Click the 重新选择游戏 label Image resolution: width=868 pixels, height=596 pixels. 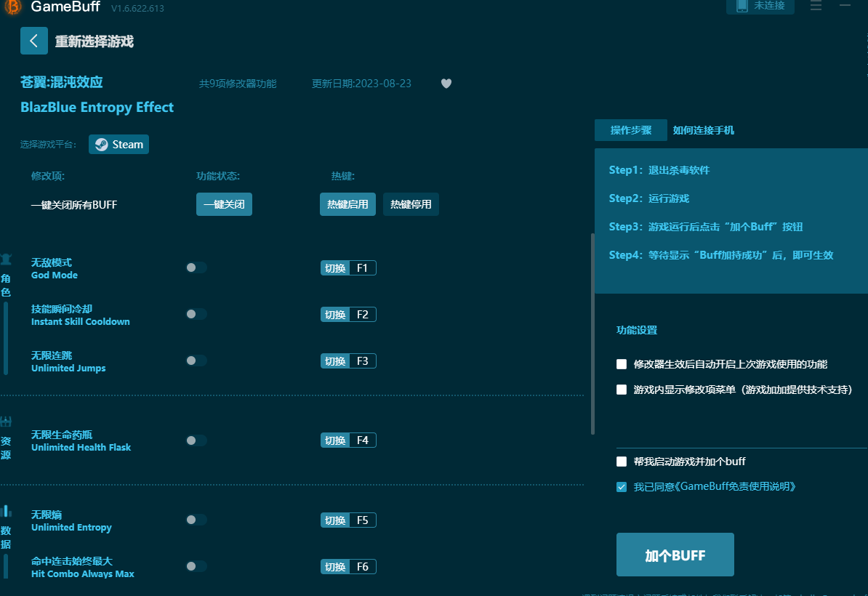point(94,41)
